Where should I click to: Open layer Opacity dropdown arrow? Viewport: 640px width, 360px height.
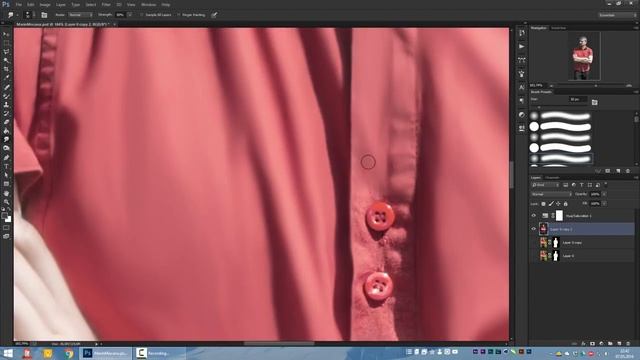click(604, 194)
